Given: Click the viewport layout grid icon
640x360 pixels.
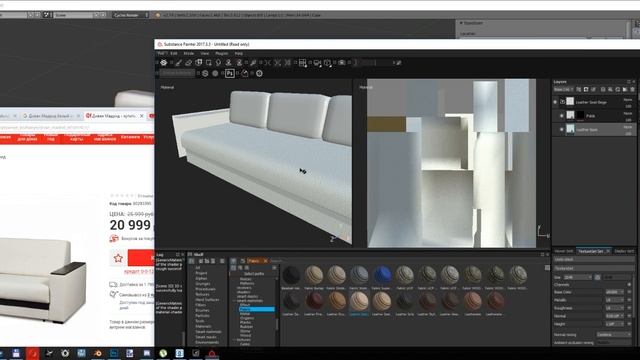Looking at the screenshot, I should click(x=302, y=62).
